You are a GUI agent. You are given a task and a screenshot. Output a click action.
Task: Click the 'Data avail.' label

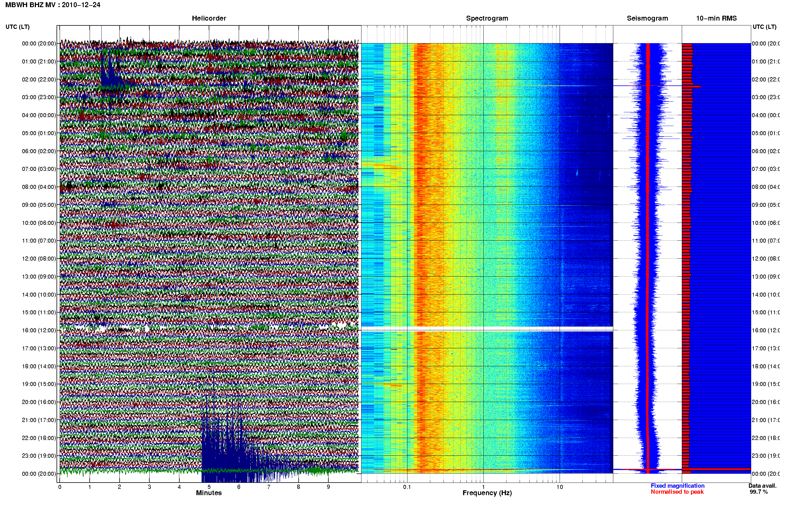(762, 486)
